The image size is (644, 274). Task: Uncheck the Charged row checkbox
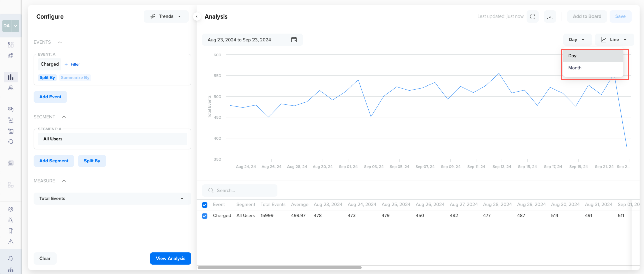[205, 216]
